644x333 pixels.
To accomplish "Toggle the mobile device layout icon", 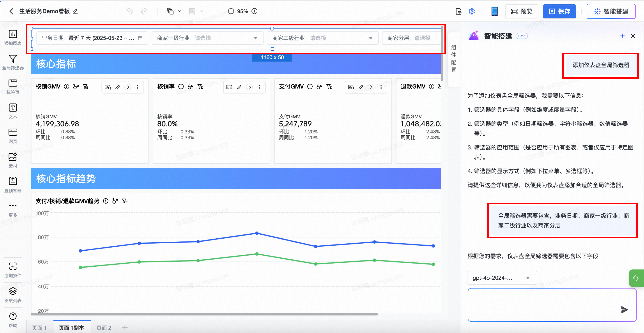I will (x=494, y=11).
